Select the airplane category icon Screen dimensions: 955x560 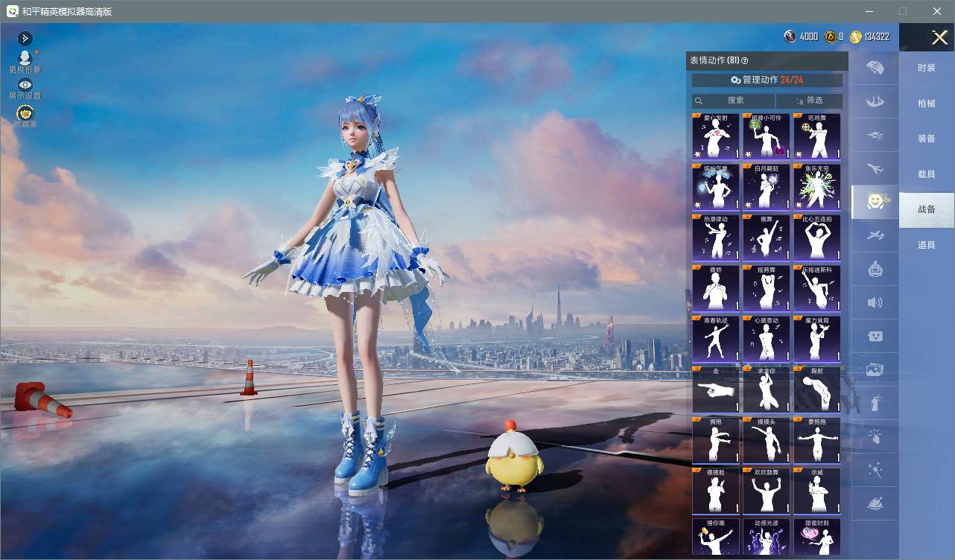[x=875, y=168]
